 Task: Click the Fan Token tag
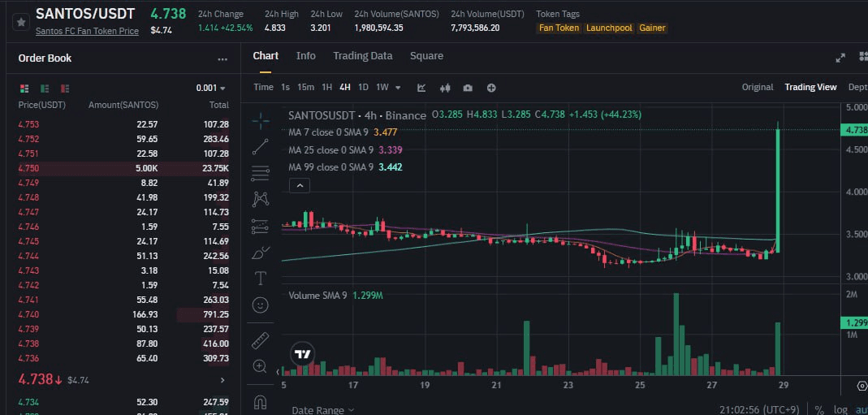pyautogui.click(x=559, y=28)
